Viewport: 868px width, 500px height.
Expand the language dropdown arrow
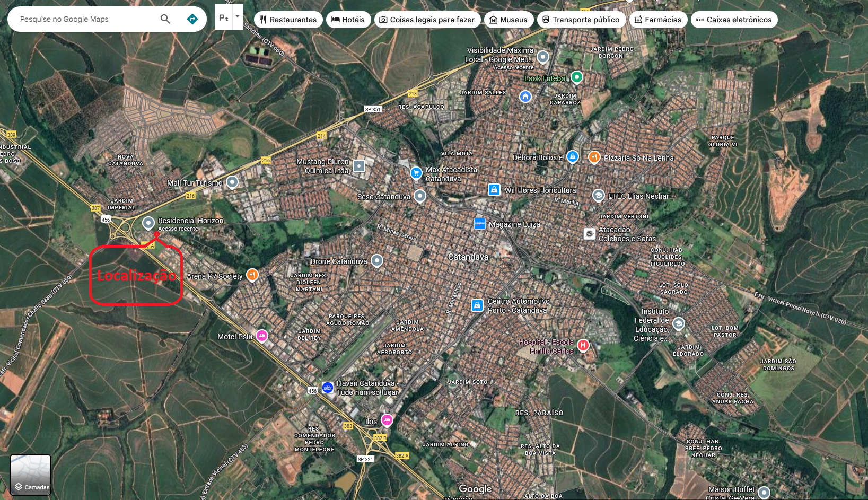click(238, 16)
